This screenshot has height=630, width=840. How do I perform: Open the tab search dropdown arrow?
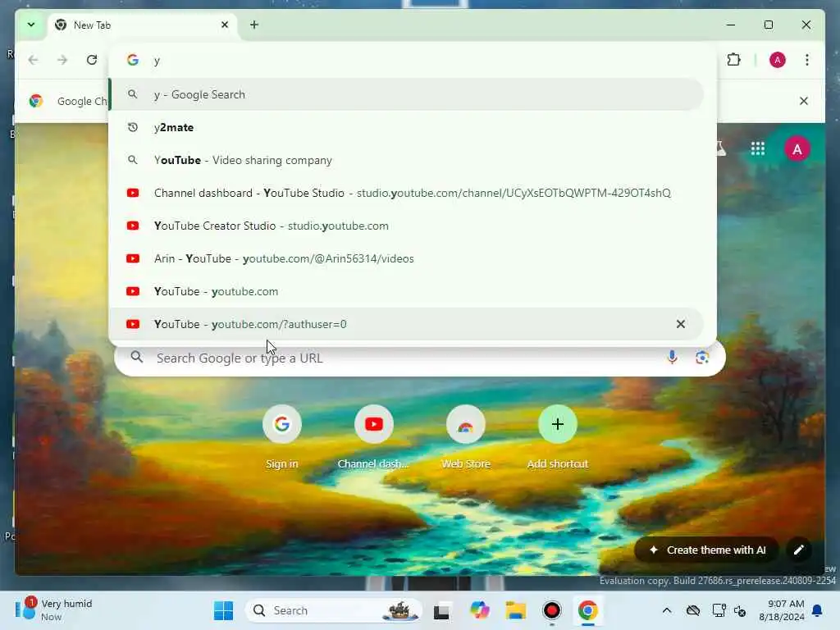[x=31, y=25]
